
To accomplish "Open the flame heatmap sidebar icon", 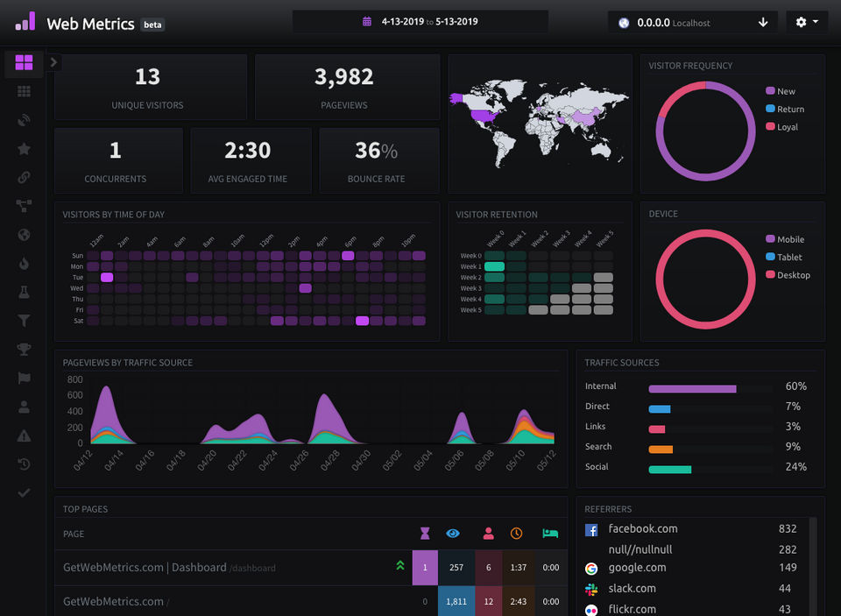I will coord(24,263).
